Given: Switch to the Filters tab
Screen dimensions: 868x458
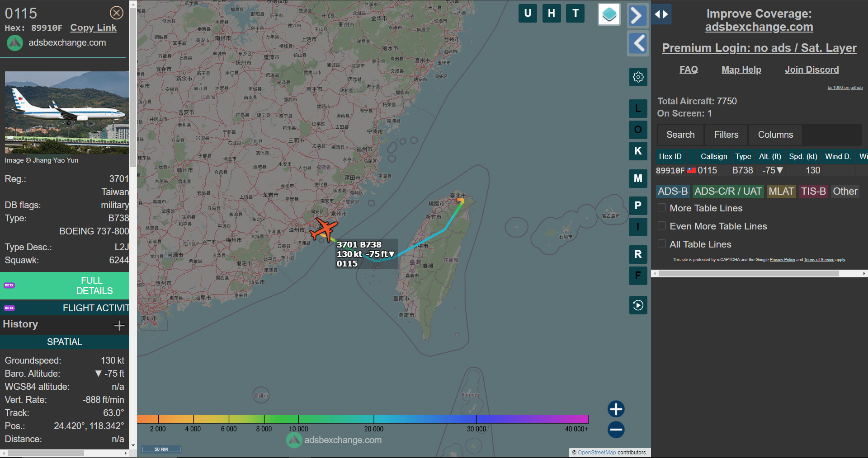Looking at the screenshot, I should [726, 135].
